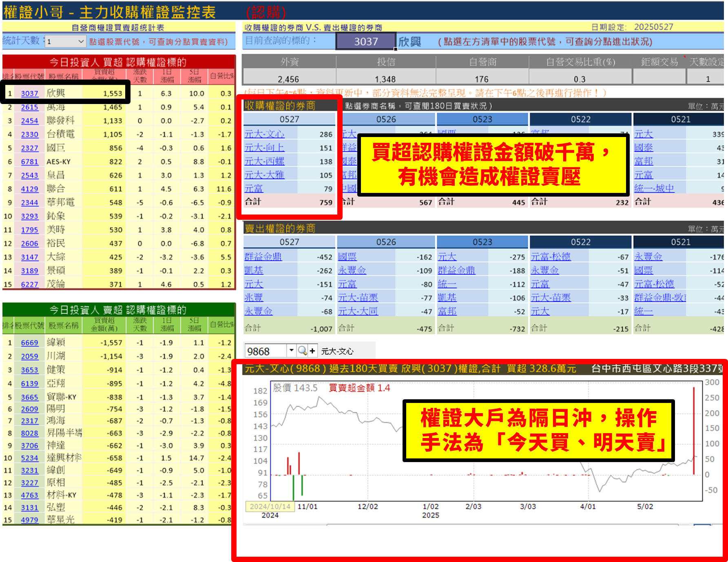Open stock code 2606 裕民 link
The height and width of the screenshot is (562, 728).
(30, 243)
